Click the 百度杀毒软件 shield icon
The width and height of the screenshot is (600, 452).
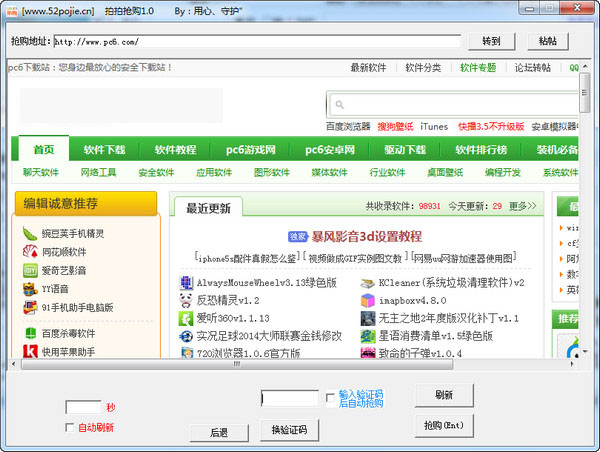pyautogui.click(x=29, y=333)
